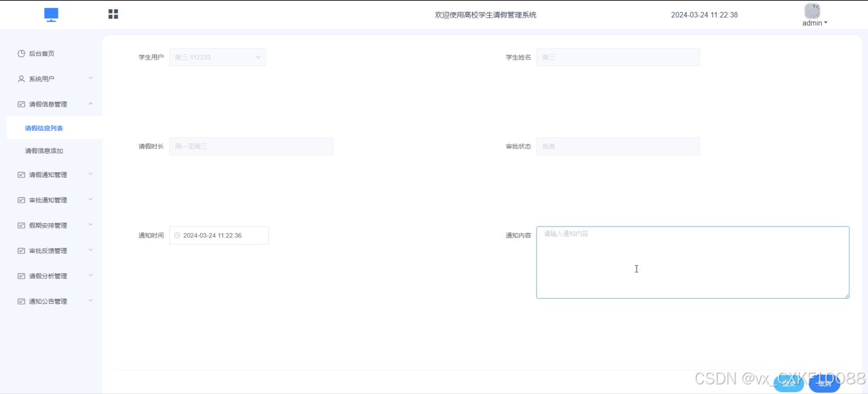The height and width of the screenshot is (394, 868).
Task: Click the header title 欢迎使用高校学生请假管理系统
Action: [x=486, y=15]
